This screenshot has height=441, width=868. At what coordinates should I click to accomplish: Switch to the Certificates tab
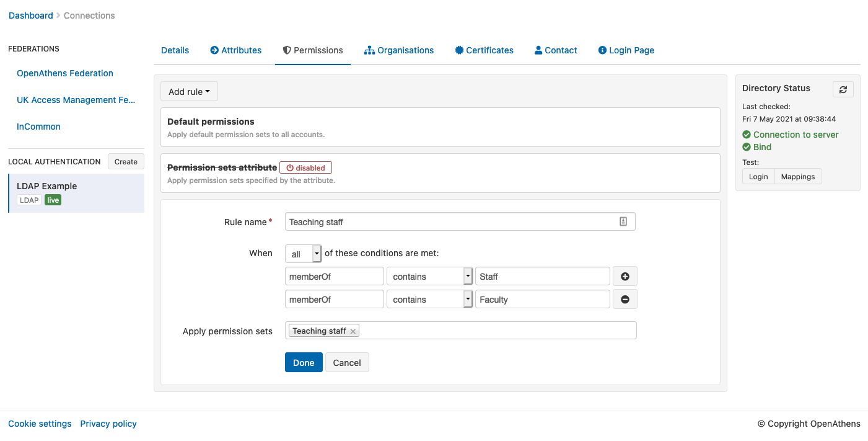(x=484, y=50)
